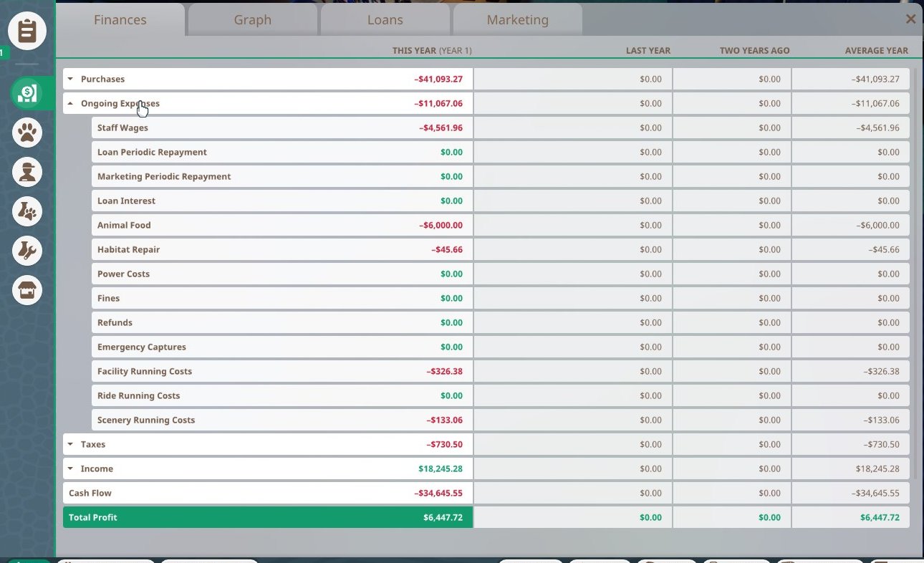Expand the Taxes row arrow
The width and height of the screenshot is (924, 563).
click(x=70, y=444)
